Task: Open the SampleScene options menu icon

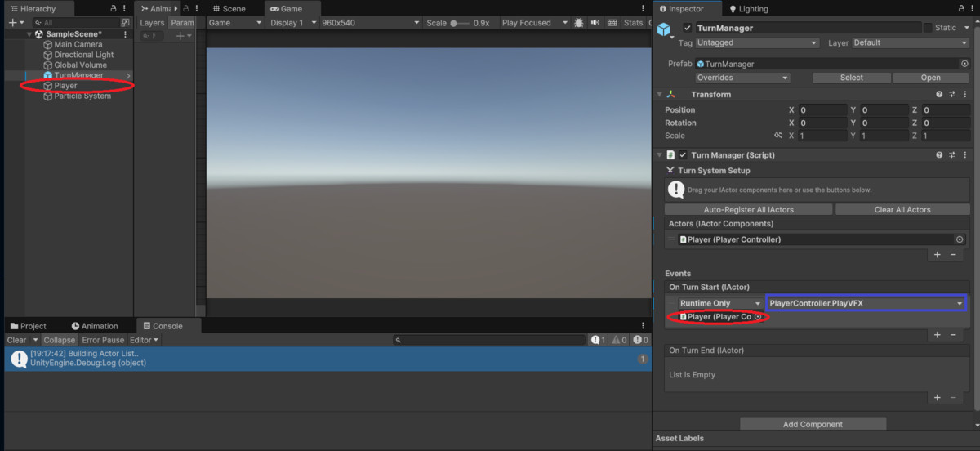Action: click(125, 34)
